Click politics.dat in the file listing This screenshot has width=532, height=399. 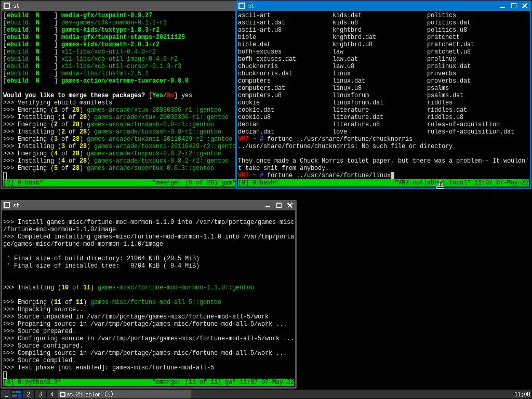pos(449,22)
